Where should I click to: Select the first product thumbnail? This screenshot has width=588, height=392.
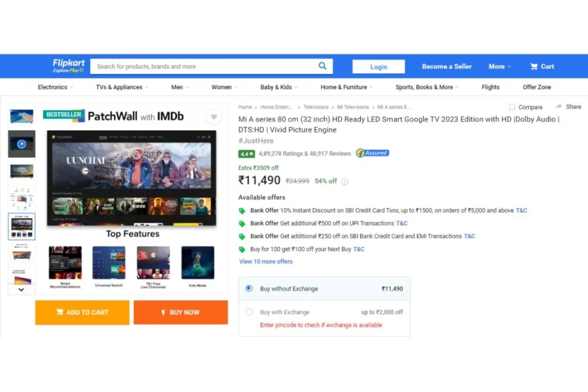22,117
